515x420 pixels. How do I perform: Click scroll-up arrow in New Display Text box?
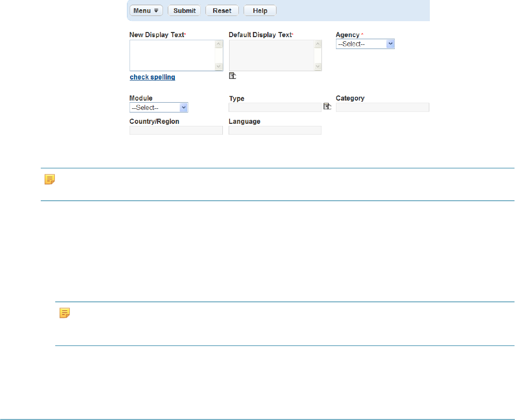pyautogui.click(x=219, y=44)
